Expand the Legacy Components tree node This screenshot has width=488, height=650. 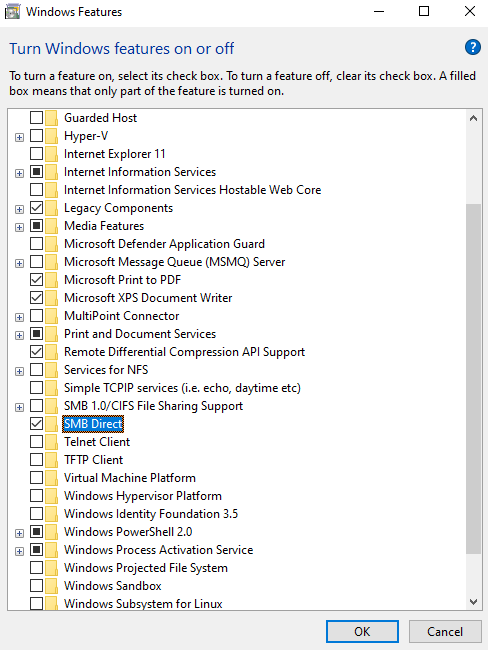click(x=19, y=209)
